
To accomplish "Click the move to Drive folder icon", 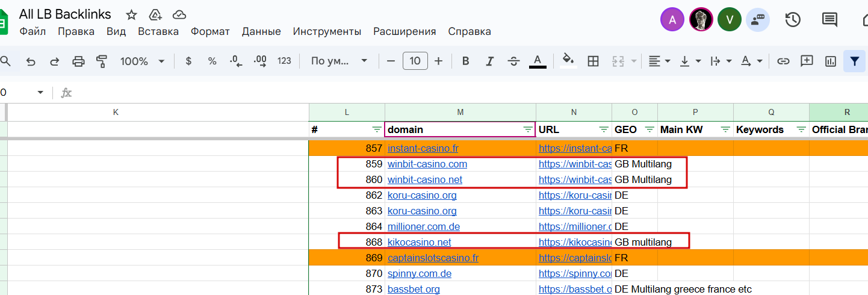I will [155, 15].
